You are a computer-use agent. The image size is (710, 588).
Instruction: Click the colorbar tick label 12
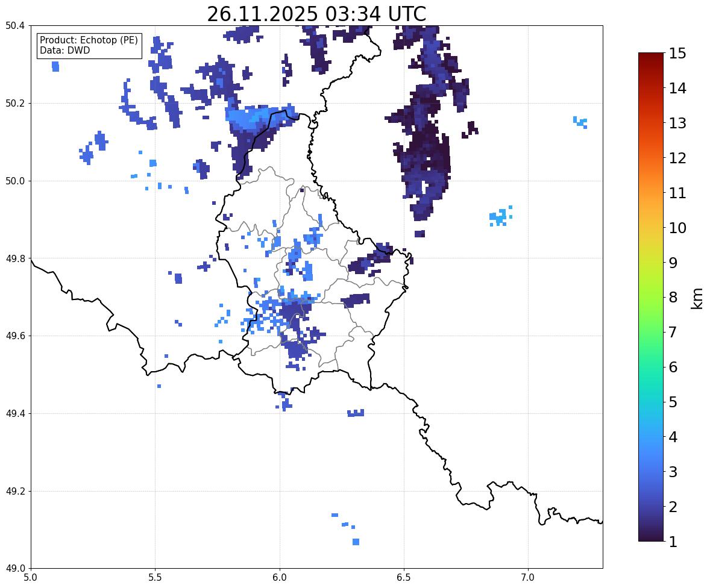(x=677, y=158)
